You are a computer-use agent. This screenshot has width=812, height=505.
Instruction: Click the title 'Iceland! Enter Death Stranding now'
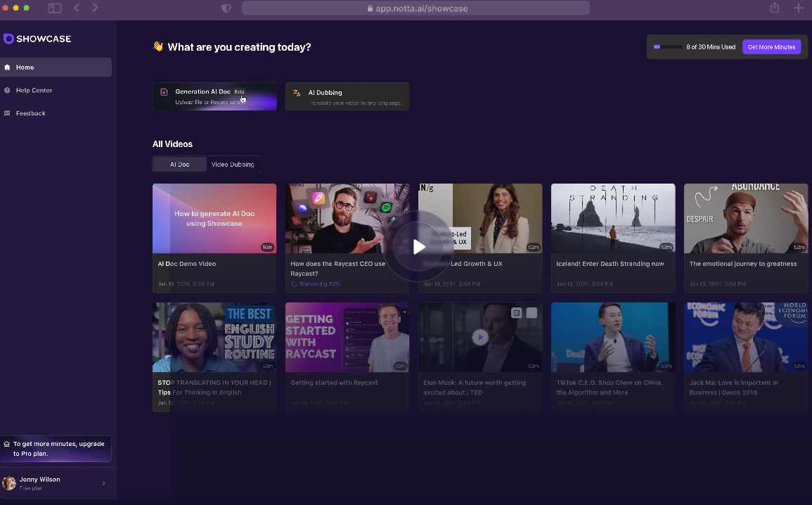tap(610, 264)
